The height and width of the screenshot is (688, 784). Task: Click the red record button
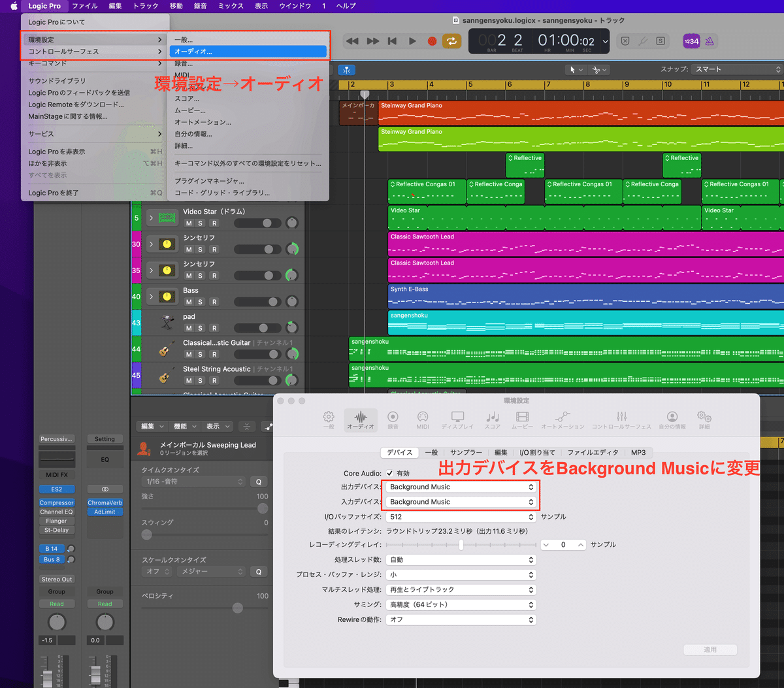click(432, 41)
